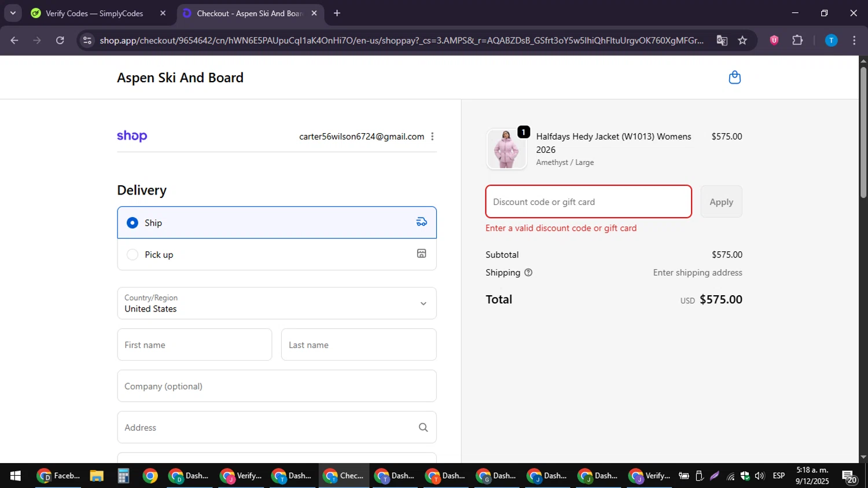The width and height of the screenshot is (868, 488).
Task: Click the Delivery section heading
Action: (142, 190)
